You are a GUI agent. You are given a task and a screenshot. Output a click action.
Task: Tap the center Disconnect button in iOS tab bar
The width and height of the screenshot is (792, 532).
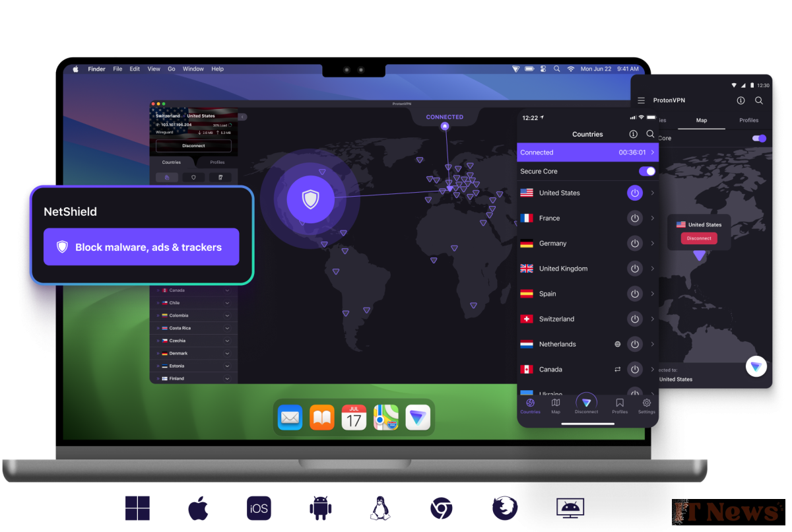click(586, 404)
